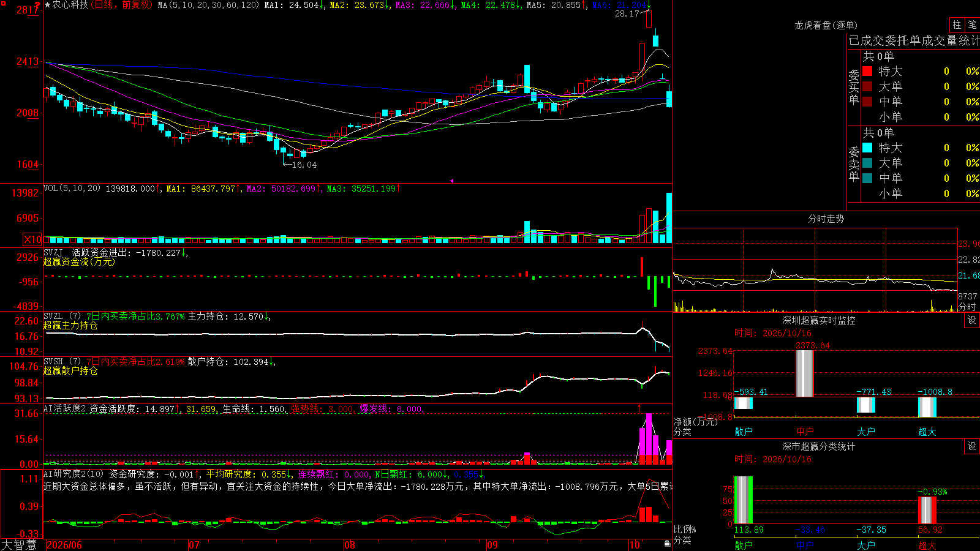The image size is (980, 551).
Task: Switch the order panel to 柱 view
Action: coord(957,24)
